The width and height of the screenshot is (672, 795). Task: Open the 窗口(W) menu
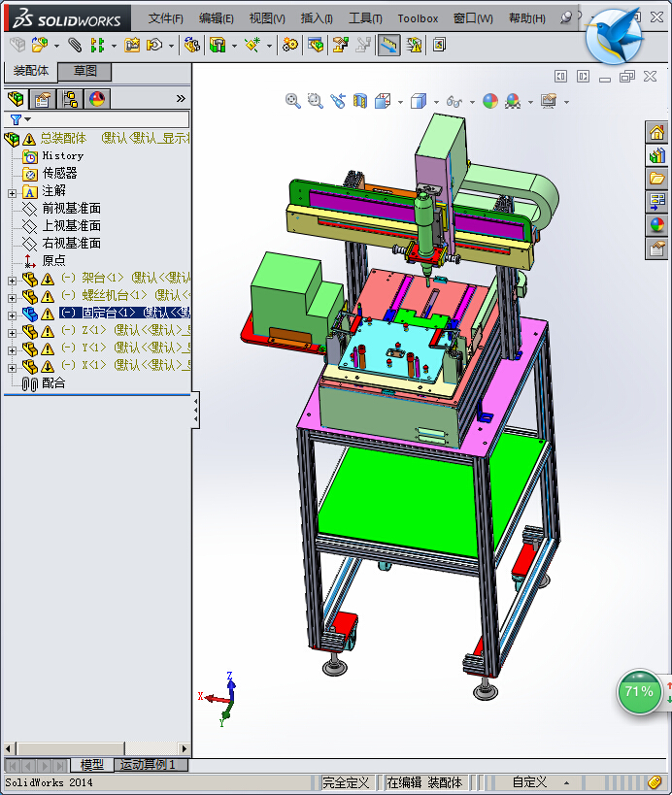[473, 18]
